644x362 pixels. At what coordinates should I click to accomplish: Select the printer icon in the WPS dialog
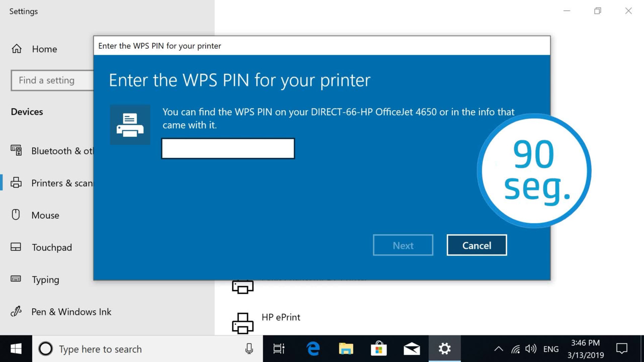[130, 124]
